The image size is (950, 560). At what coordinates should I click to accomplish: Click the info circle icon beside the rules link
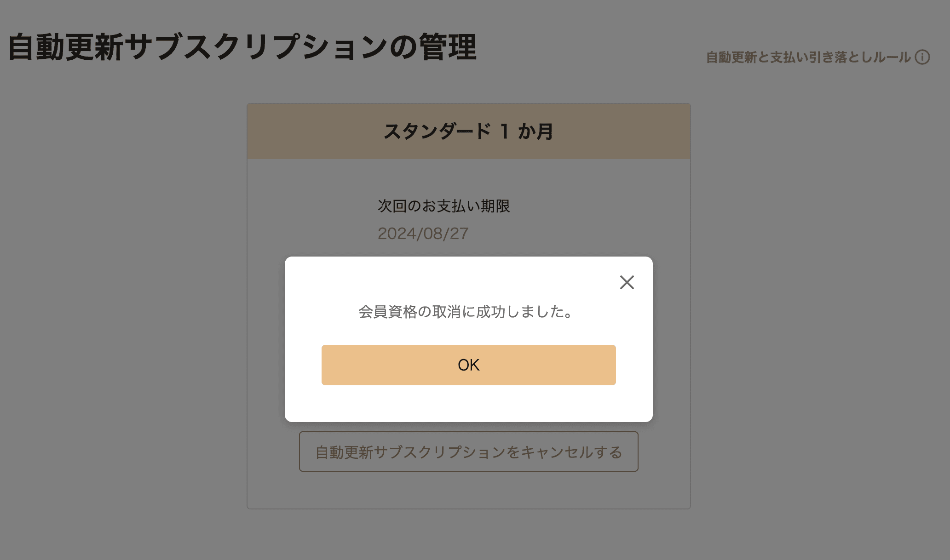(922, 57)
